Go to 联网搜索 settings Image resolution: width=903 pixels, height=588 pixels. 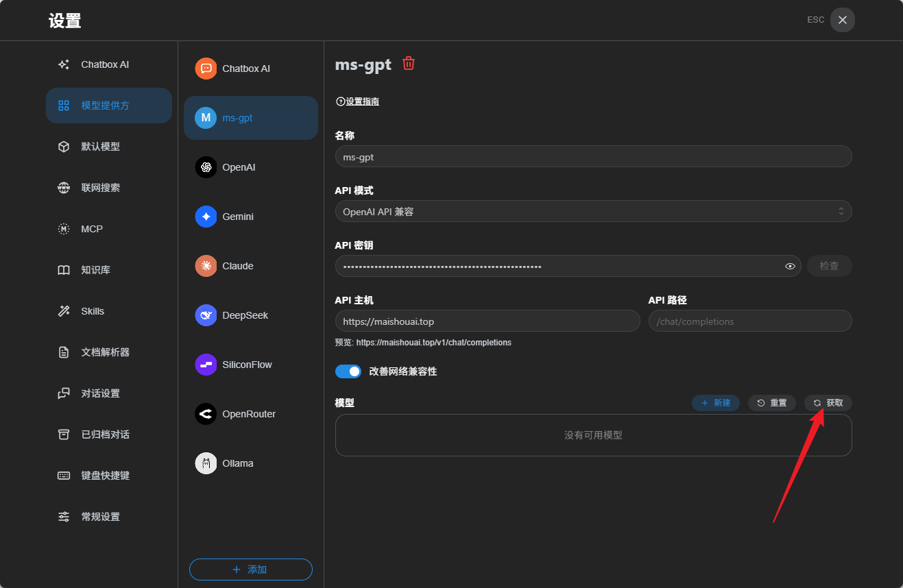pyautogui.click(x=109, y=188)
